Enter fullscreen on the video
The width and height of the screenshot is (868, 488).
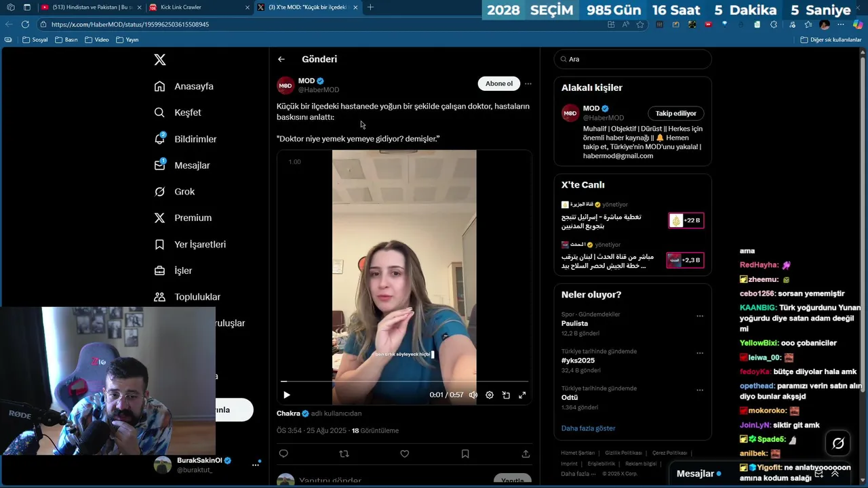point(522,395)
